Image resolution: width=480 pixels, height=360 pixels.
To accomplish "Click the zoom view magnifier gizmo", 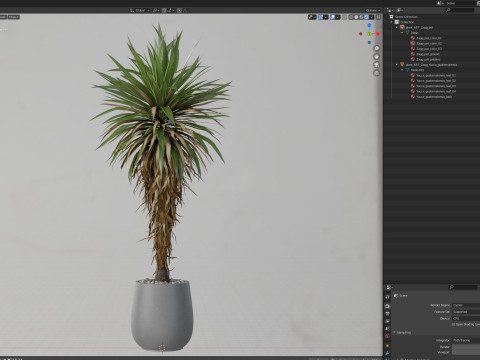I will tap(377, 48).
